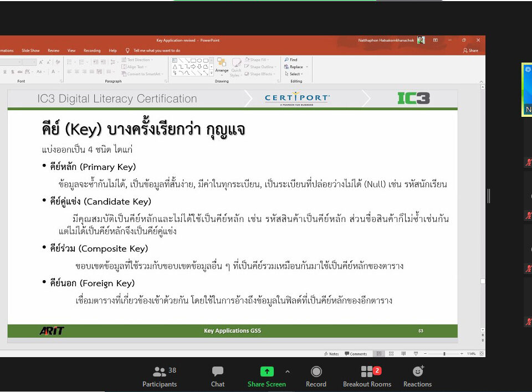Select the triangle shape in gallery
The width and height of the screenshot is (532, 392).
pos(175,66)
